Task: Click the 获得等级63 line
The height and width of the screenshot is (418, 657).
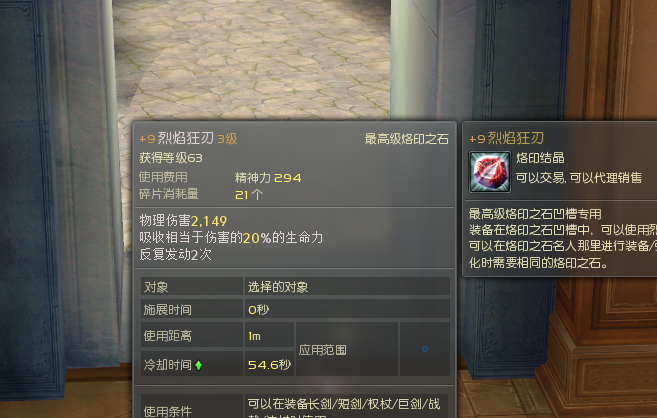Action: 171,158
